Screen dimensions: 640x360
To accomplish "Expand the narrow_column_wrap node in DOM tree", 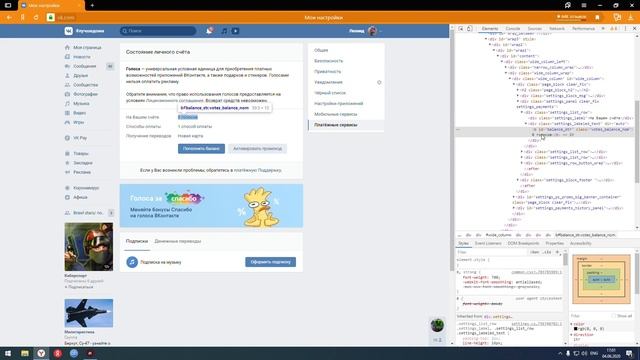I will click(x=506, y=67).
